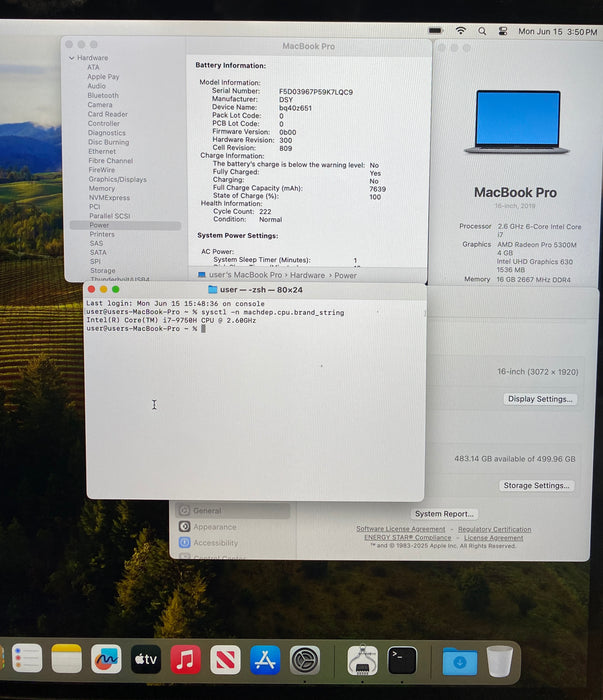Select Printers in the Hardware list
Screen dimensions: 603x700
tap(102, 234)
